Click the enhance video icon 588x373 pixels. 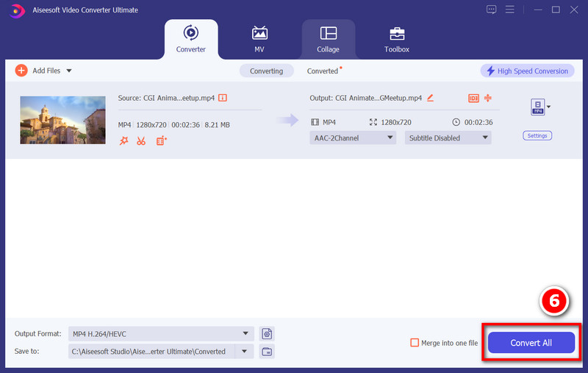(x=162, y=141)
